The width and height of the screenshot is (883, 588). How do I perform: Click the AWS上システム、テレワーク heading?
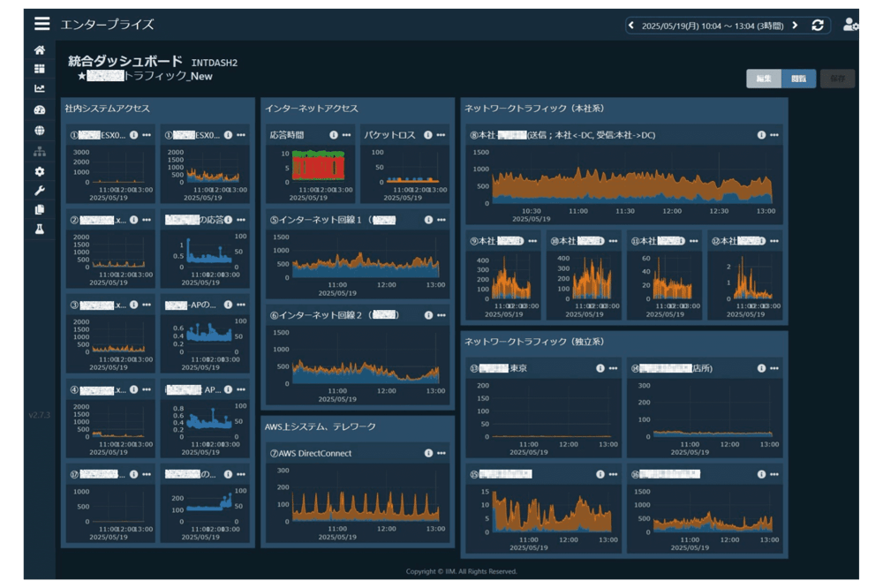click(x=320, y=427)
